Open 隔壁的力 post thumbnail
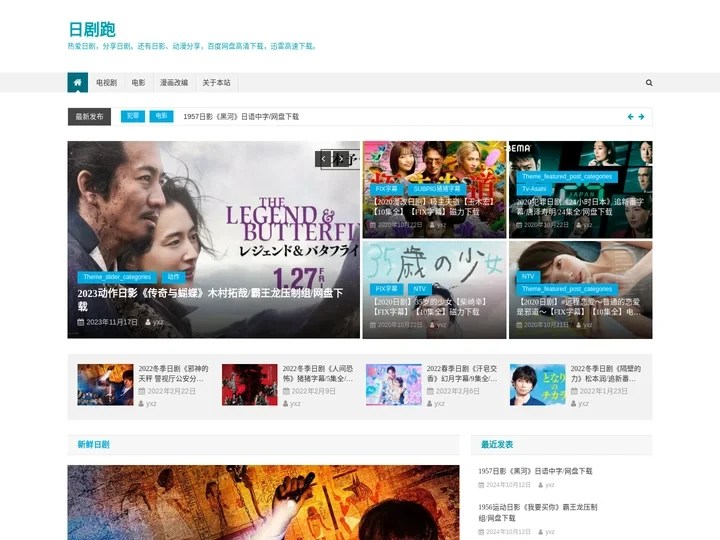Image resolution: width=720 pixels, height=540 pixels. click(538, 385)
